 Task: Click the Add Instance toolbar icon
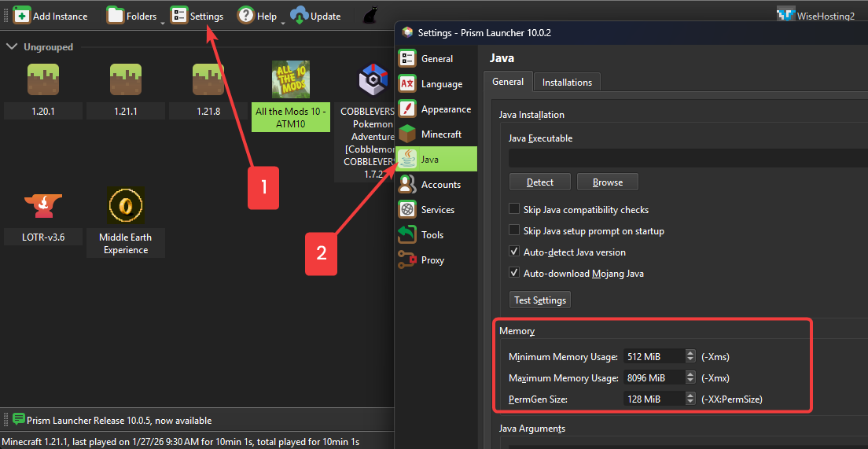pyautogui.click(x=21, y=16)
